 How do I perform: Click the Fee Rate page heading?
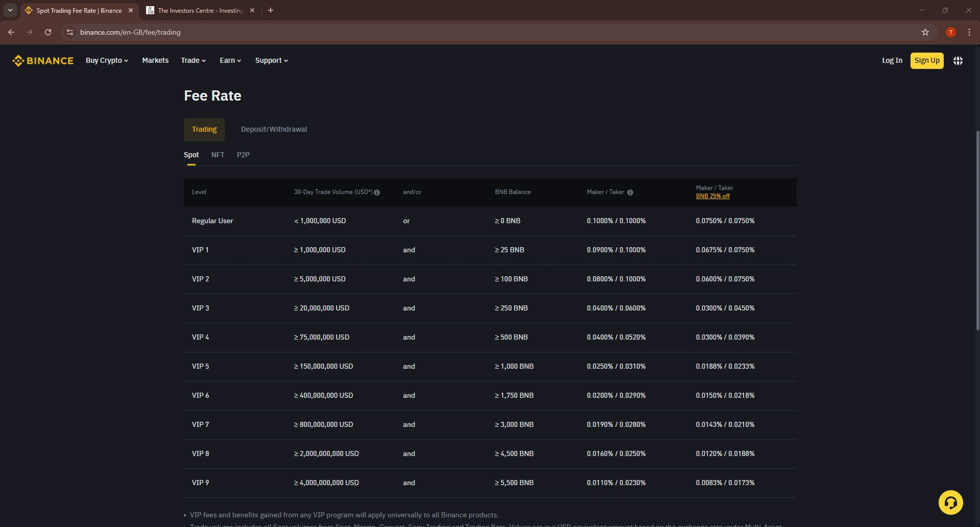(212, 96)
